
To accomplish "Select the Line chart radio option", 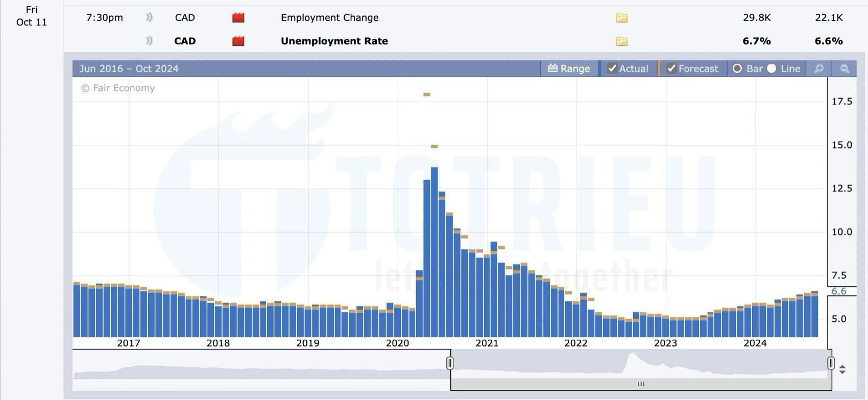I will click(x=772, y=68).
